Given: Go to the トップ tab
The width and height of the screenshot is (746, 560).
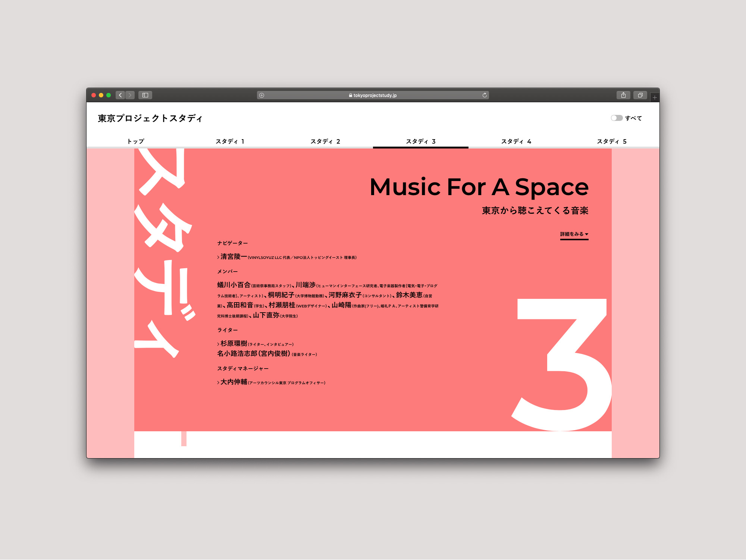Looking at the screenshot, I should [x=135, y=141].
